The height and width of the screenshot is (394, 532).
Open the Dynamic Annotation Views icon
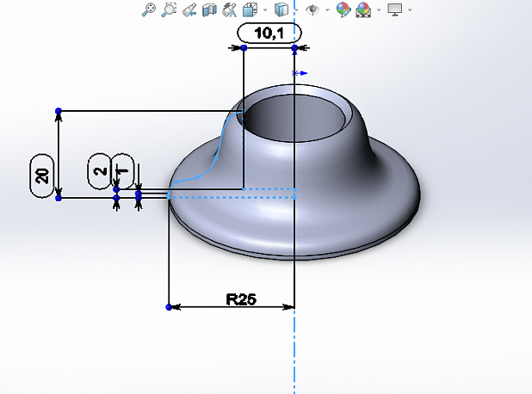pos(229,9)
